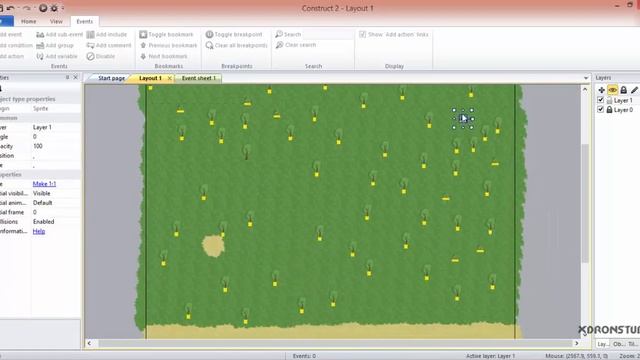Viewport: 640px width, 360px height.
Task: Click Add group in the ribbon
Action: (x=55, y=45)
